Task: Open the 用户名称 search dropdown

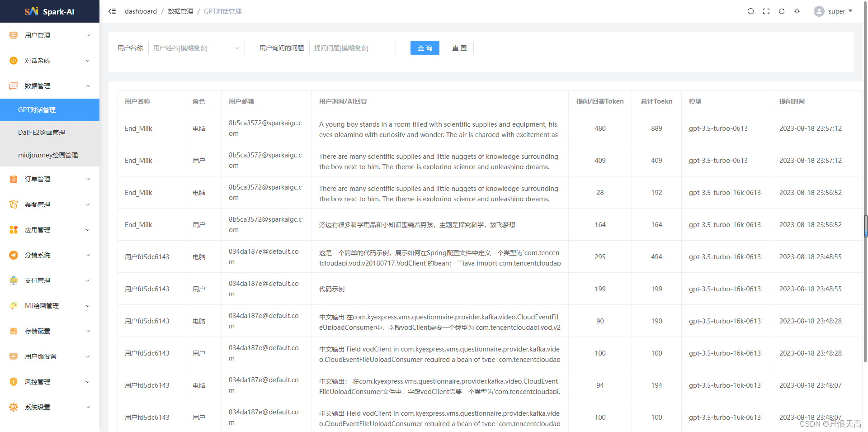Action: [197, 48]
